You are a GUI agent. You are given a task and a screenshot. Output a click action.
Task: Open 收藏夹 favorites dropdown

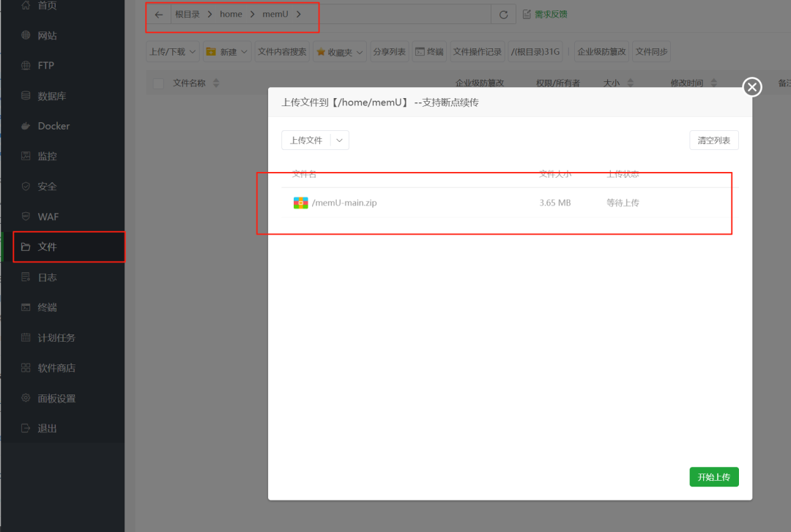point(340,51)
